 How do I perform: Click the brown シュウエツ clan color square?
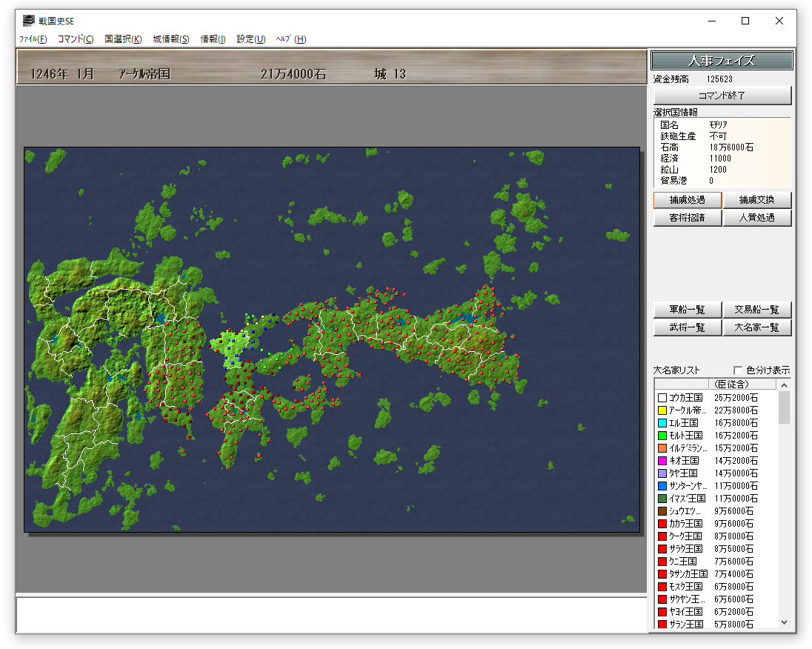(662, 511)
